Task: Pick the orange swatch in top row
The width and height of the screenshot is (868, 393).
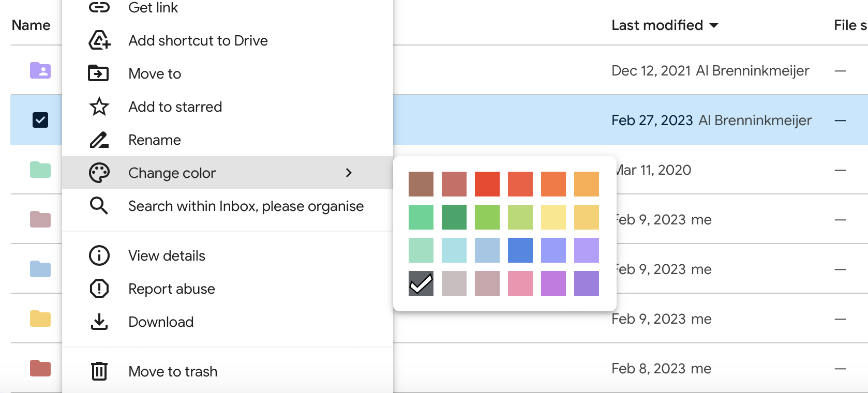Action: tap(553, 184)
